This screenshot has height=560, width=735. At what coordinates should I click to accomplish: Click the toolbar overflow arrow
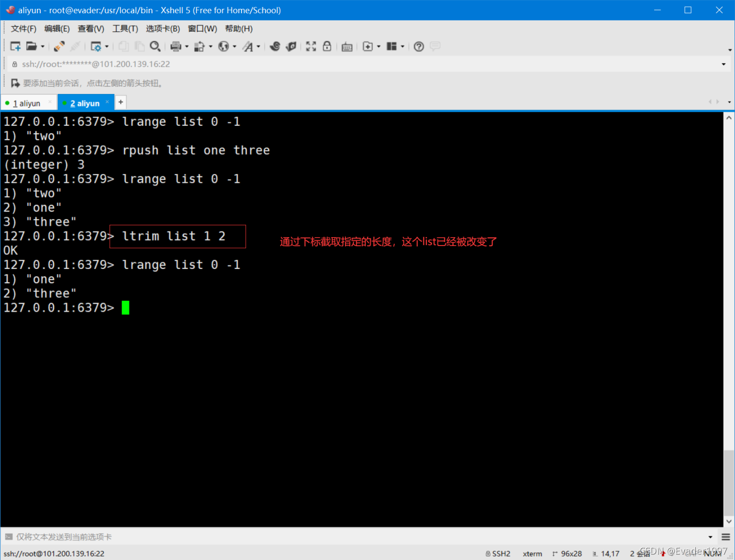[x=730, y=50]
